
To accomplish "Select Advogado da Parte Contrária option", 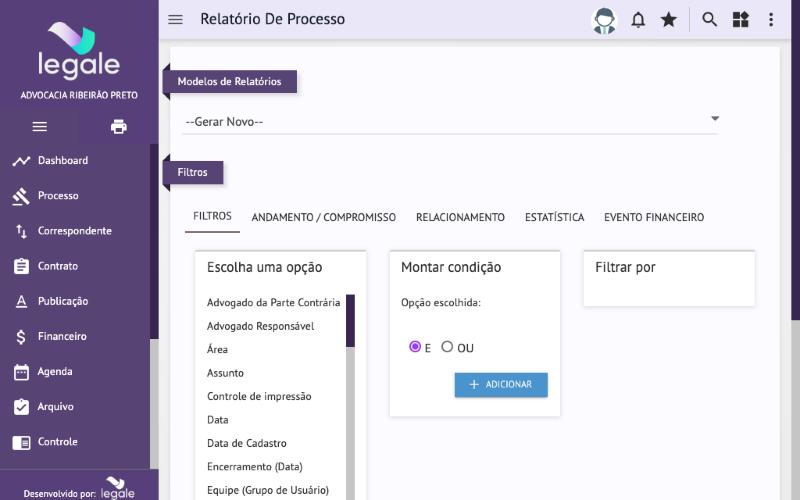I will pyautogui.click(x=273, y=303).
